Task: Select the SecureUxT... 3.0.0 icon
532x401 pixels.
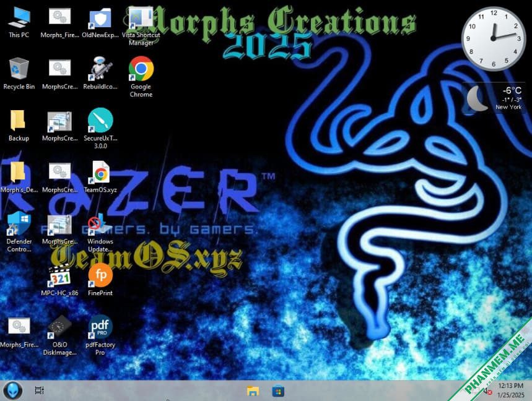Action: 100,129
